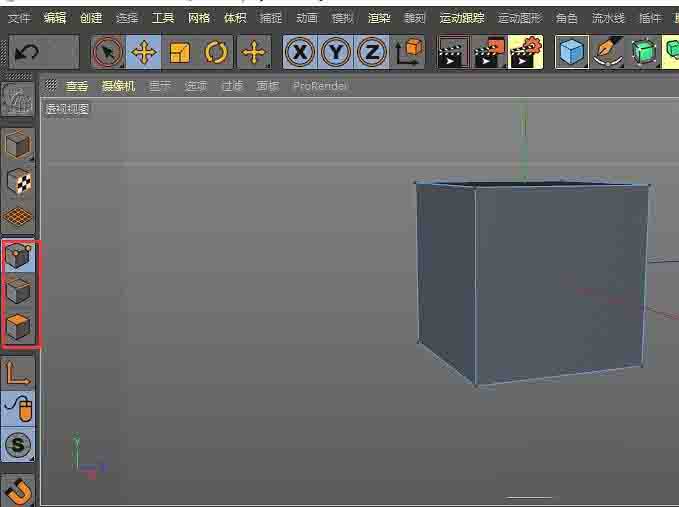Image resolution: width=679 pixels, height=507 pixels.
Task: Open viewport 查看 menu
Action: point(77,86)
